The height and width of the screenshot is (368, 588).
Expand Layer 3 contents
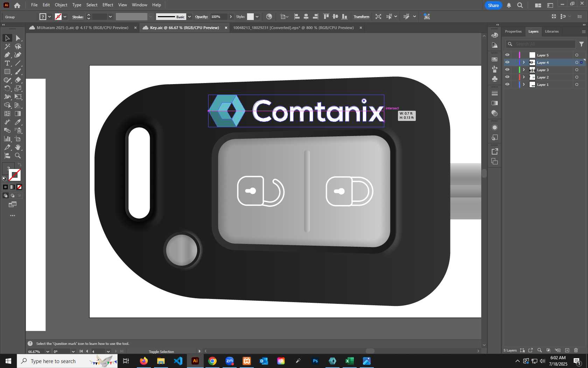(x=524, y=70)
